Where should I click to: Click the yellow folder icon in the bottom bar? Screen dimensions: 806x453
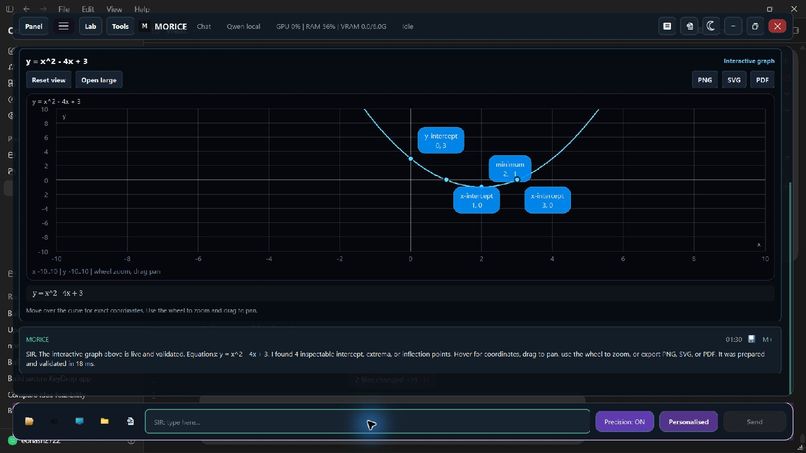pyautogui.click(x=104, y=421)
